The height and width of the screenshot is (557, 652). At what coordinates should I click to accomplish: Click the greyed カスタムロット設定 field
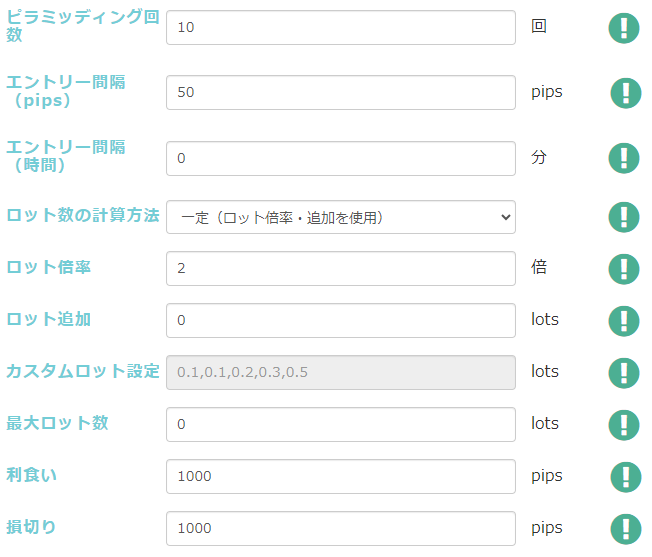(341, 372)
